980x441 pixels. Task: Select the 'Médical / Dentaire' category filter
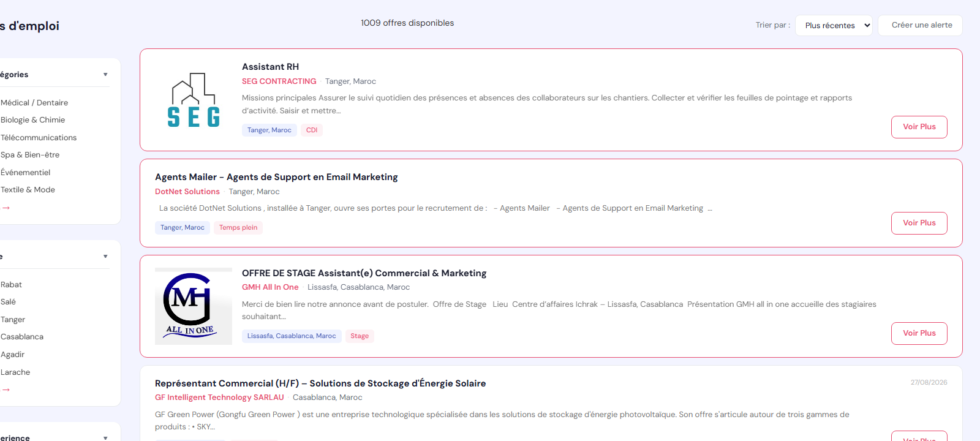(34, 103)
